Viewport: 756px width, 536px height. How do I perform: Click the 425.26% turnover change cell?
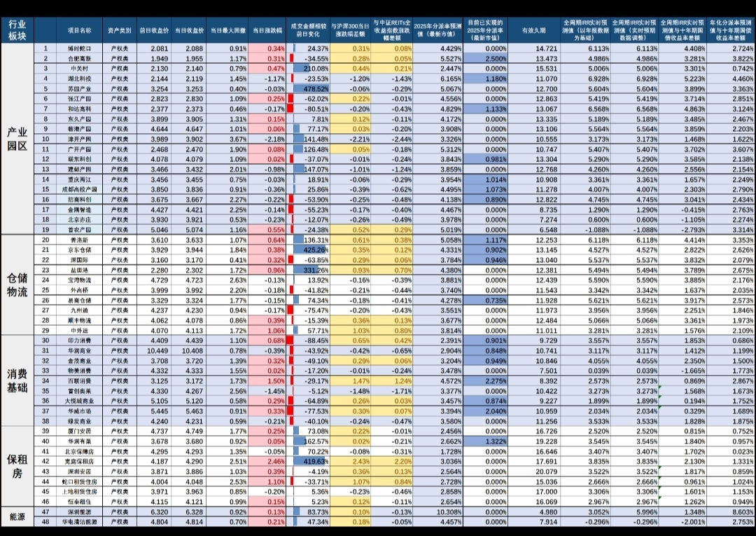[308, 250]
